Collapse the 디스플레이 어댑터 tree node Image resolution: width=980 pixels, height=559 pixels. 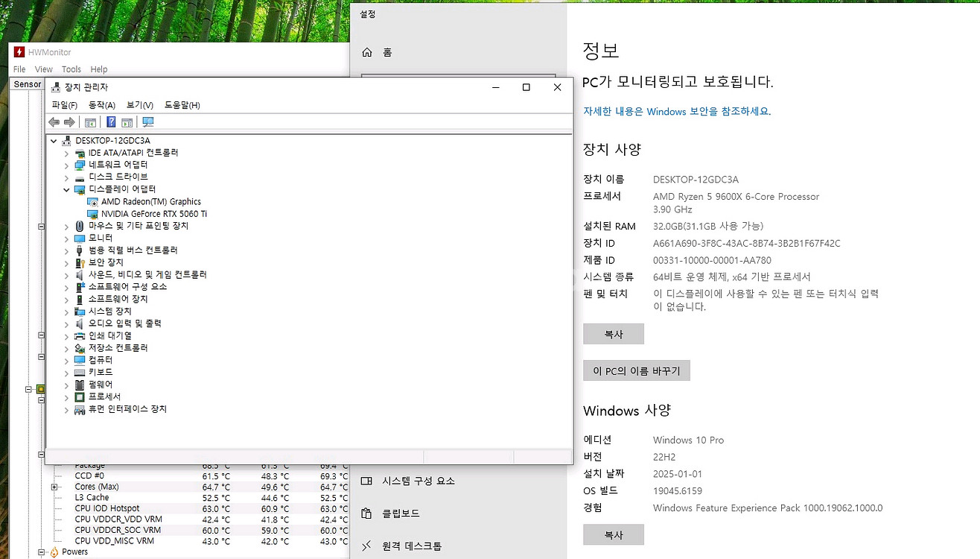tap(66, 189)
